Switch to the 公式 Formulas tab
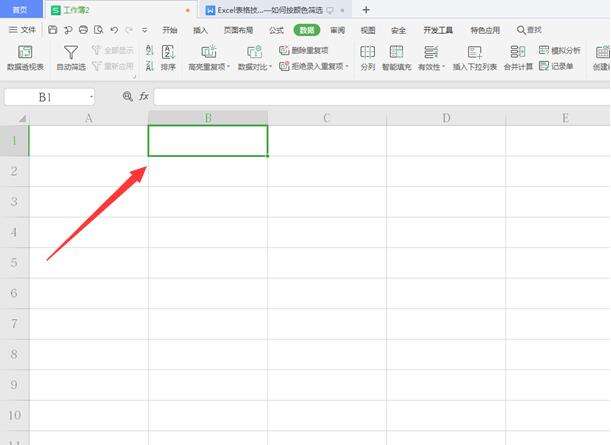The image size is (611, 445). coord(276,30)
